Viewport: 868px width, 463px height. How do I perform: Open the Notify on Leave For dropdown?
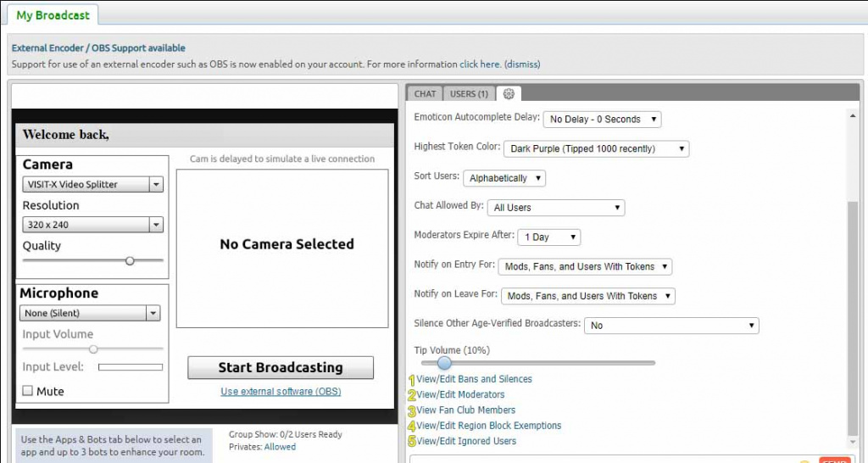click(588, 296)
